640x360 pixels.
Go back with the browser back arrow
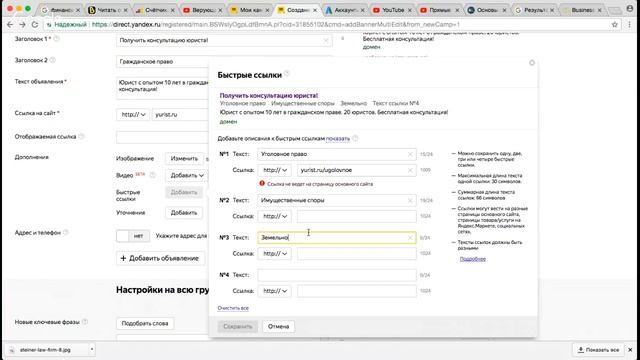click(10, 24)
